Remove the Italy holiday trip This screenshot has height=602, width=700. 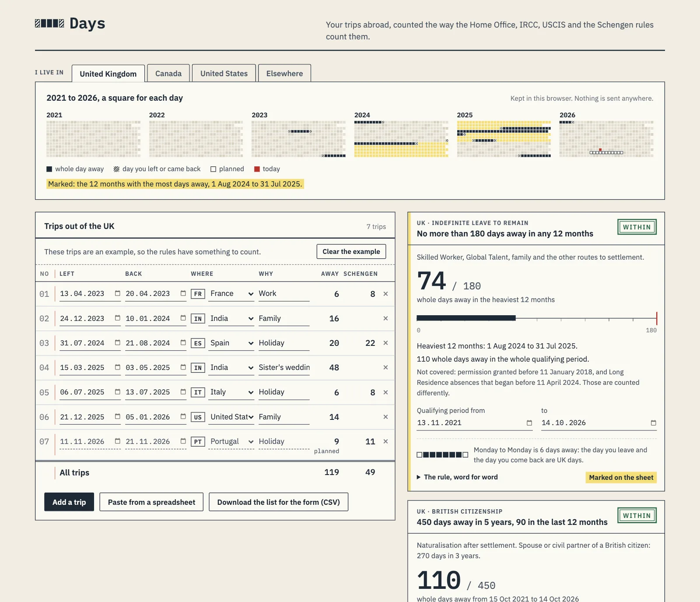pyautogui.click(x=385, y=392)
